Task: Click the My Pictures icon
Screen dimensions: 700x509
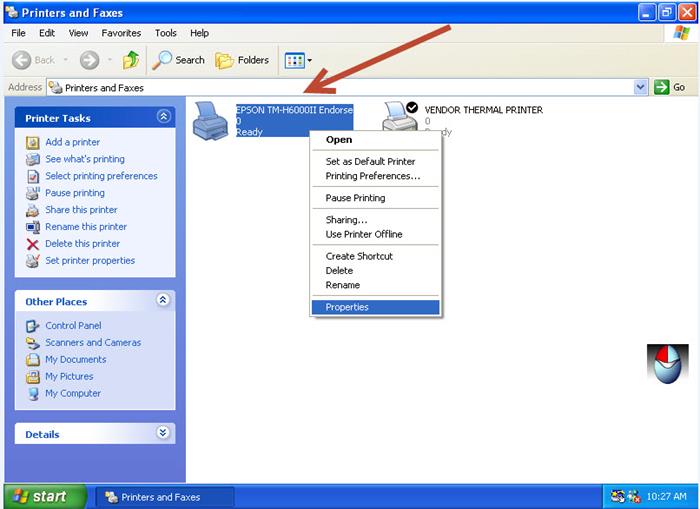Action: coord(33,377)
